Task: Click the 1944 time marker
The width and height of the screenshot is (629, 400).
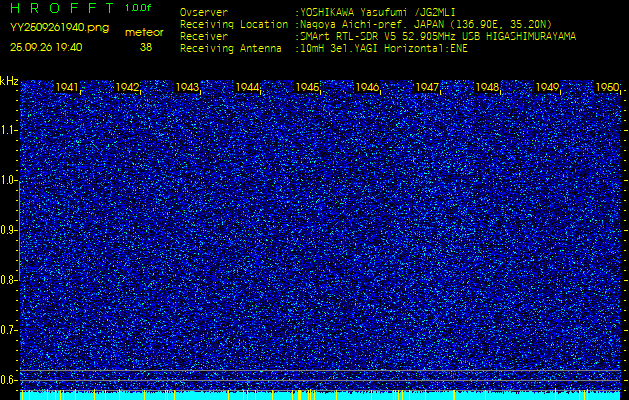Action: tap(248, 87)
